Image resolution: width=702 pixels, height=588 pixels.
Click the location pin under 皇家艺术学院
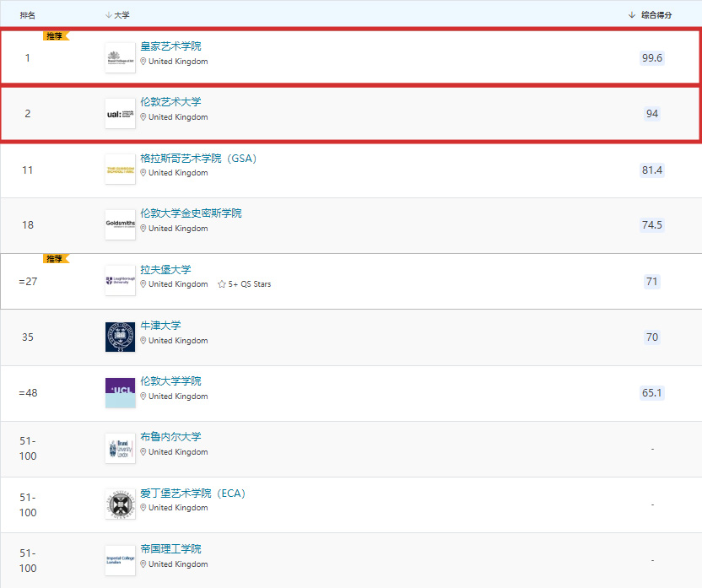click(x=143, y=62)
